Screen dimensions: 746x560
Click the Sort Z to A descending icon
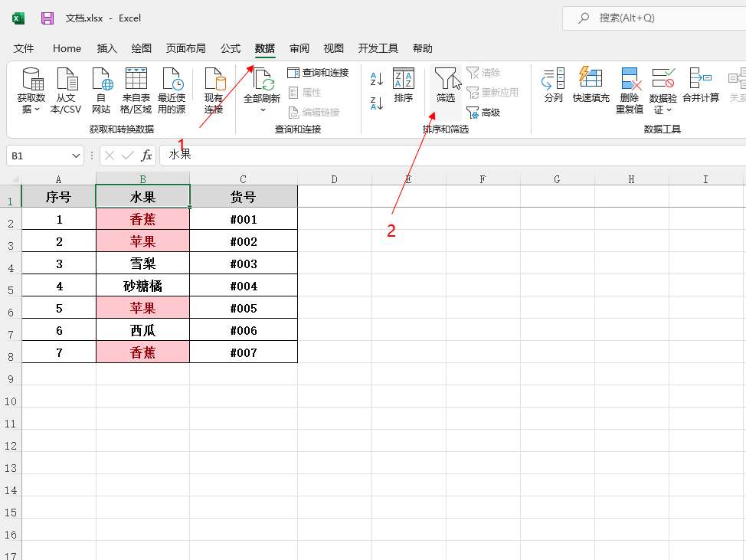coord(376,103)
